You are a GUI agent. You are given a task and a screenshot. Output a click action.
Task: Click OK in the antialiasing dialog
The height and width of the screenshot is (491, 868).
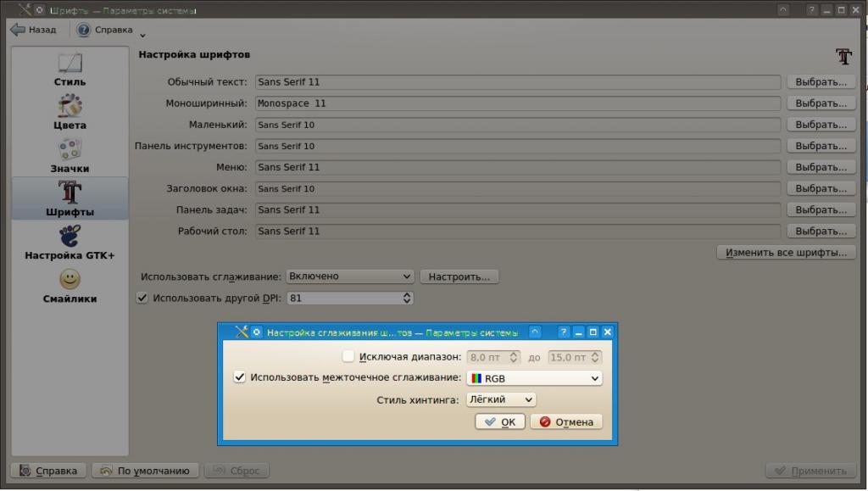(500, 421)
